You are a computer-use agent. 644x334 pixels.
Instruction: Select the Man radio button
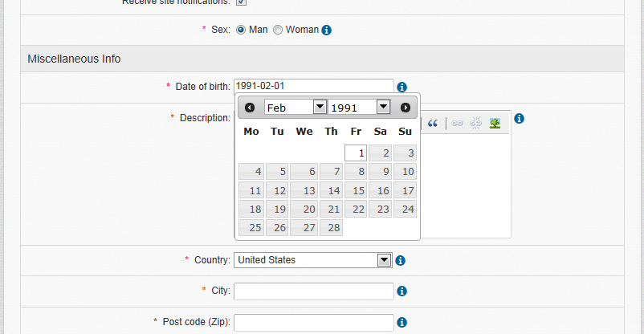(241, 30)
